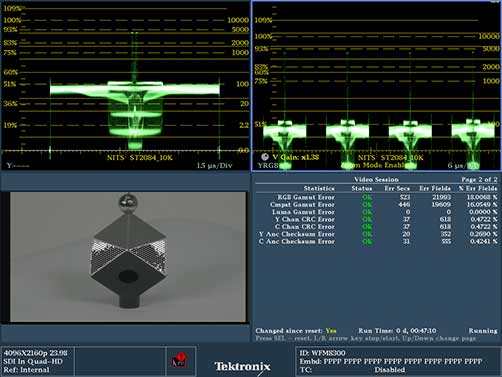Click the picture display thumbnail
This screenshot has height=377, width=502.
click(x=128, y=257)
